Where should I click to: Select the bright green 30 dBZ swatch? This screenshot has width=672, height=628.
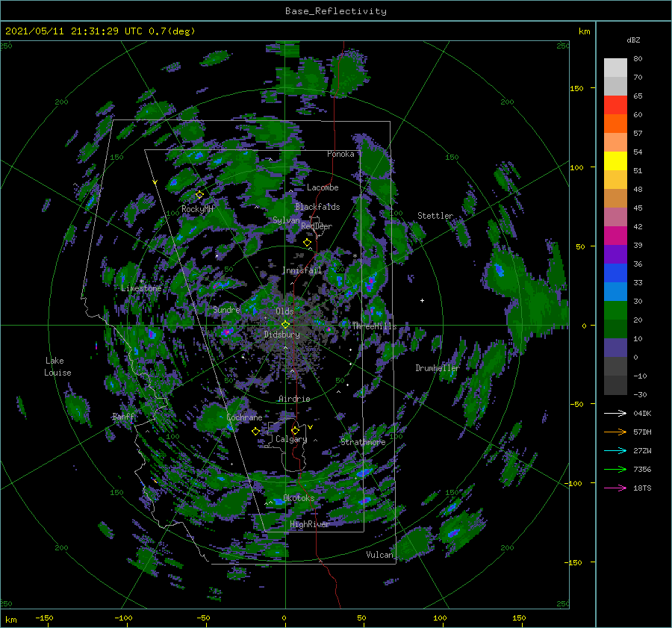615,310
